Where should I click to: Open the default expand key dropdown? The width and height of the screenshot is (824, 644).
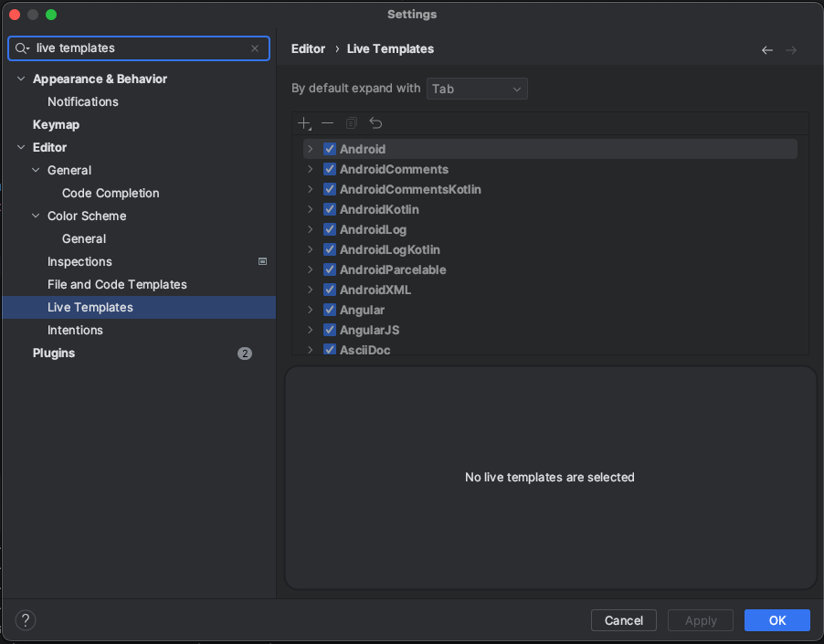click(477, 89)
